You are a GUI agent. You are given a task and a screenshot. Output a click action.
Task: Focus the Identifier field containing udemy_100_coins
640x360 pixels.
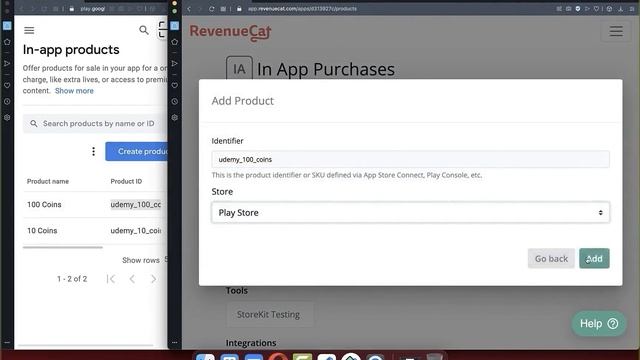[x=410, y=159]
